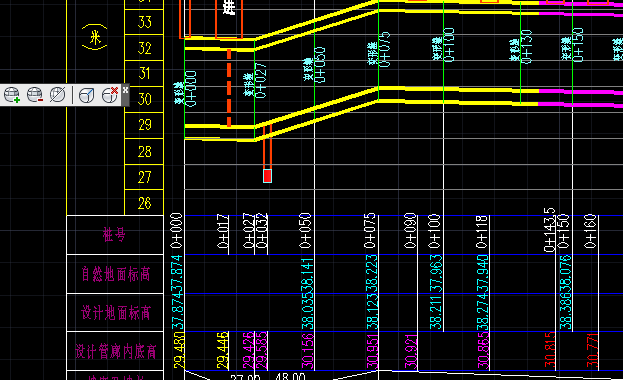
Task: Select the Smooth More mesh icon
Action: pos(12,95)
